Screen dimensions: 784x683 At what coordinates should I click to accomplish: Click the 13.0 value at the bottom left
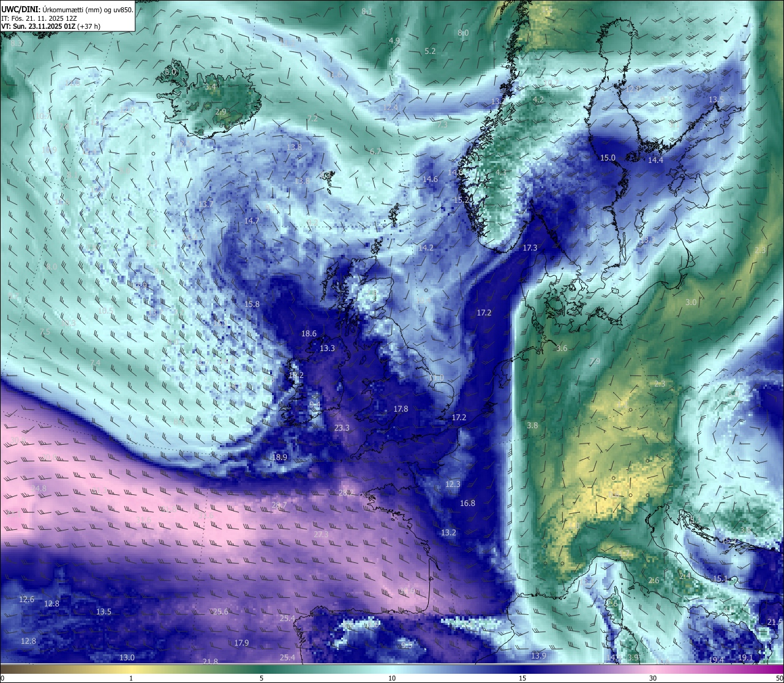click(x=127, y=657)
